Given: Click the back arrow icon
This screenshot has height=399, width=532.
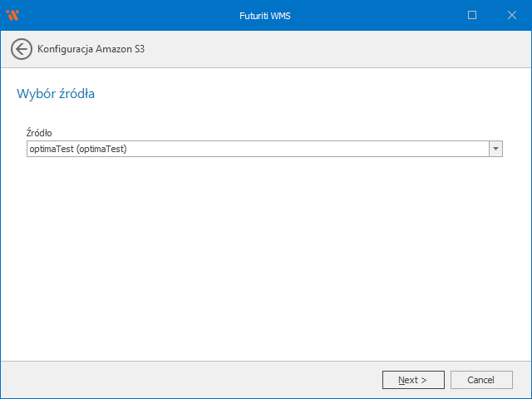Looking at the screenshot, I should tap(22, 49).
